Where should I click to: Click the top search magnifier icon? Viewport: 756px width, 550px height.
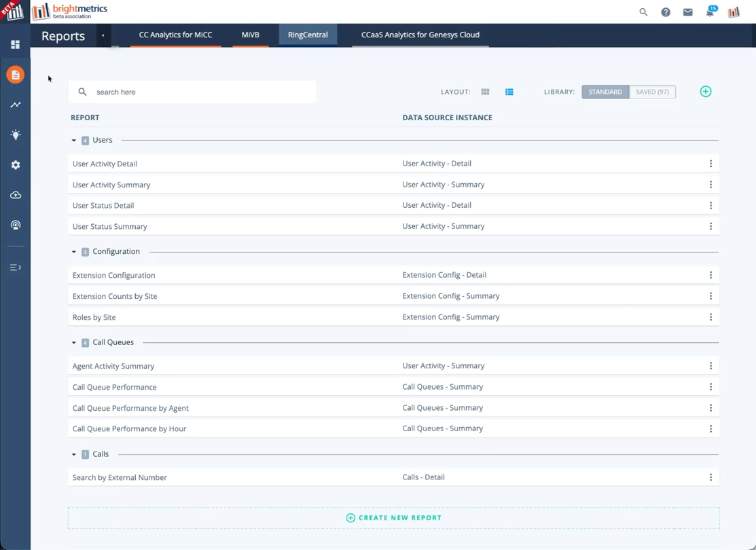click(x=643, y=12)
